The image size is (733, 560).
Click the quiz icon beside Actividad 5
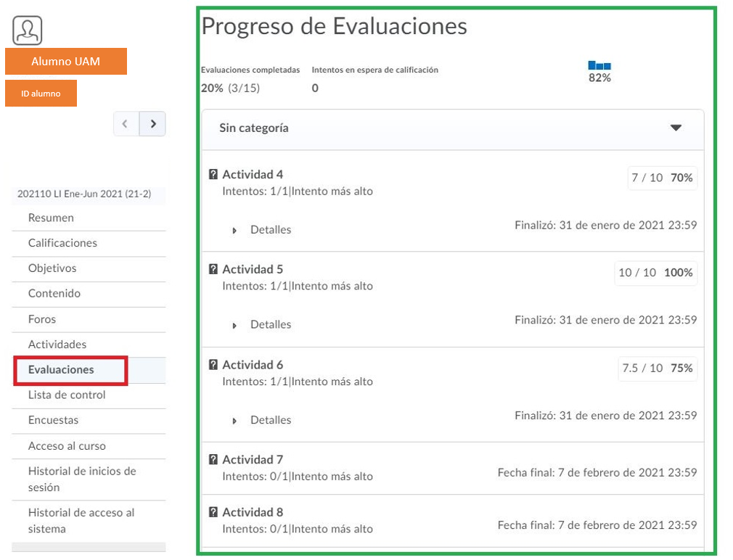coord(213,269)
